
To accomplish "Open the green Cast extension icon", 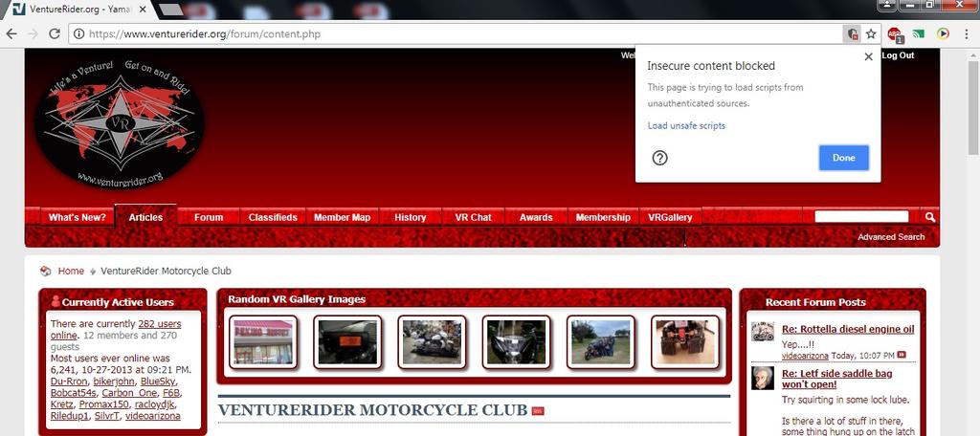I will point(919,33).
